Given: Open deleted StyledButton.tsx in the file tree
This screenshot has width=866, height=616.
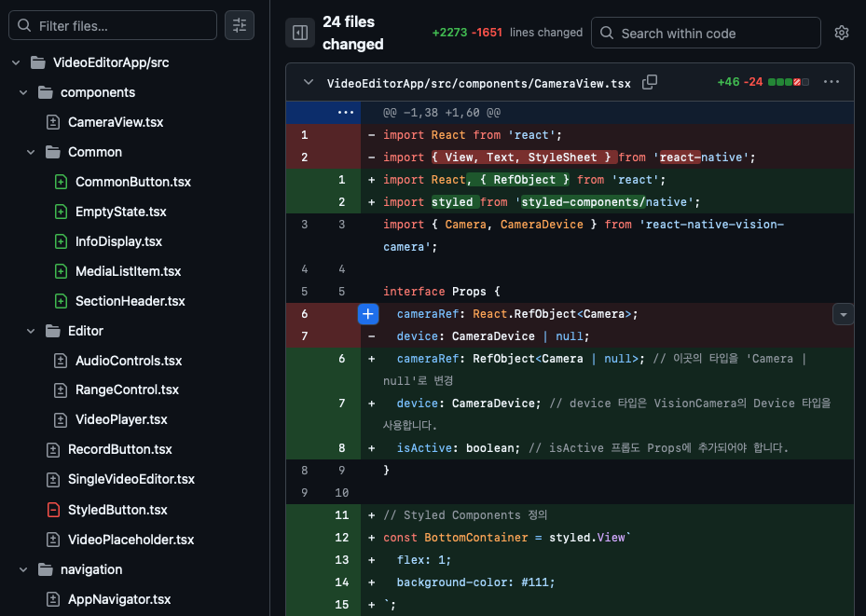Looking at the screenshot, I should point(117,510).
